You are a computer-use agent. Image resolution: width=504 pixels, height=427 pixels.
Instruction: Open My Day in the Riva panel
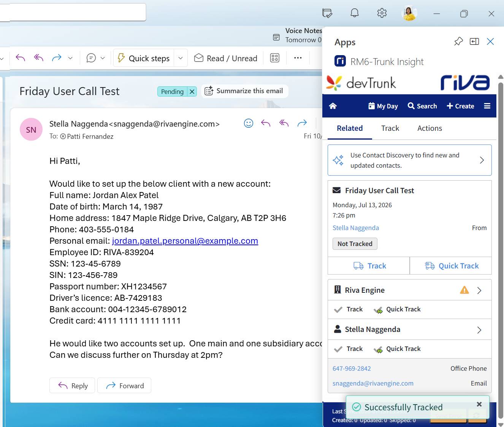coord(383,106)
